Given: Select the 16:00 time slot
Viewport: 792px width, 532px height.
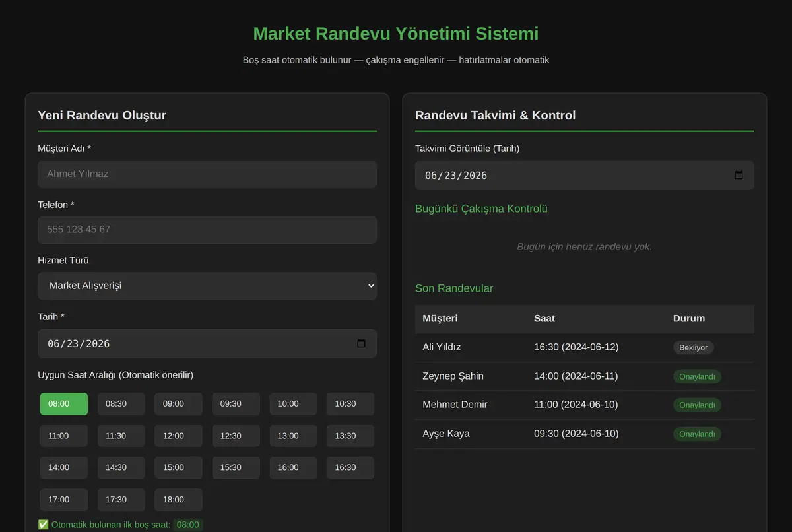Looking at the screenshot, I should pyautogui.click(x=293, y=467).
